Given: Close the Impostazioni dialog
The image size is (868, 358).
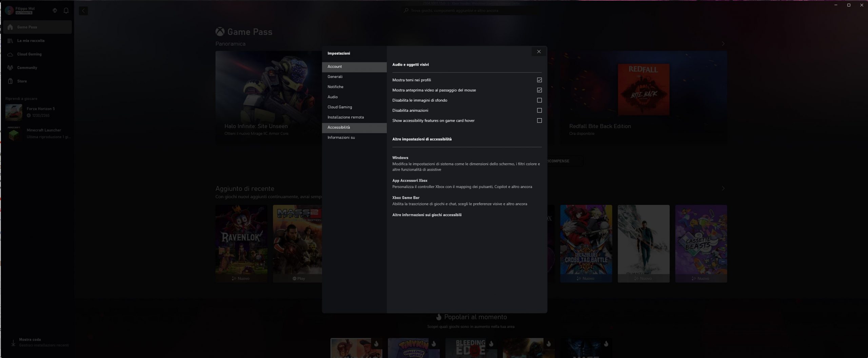Looking at the screenshot, I should 539,52.
